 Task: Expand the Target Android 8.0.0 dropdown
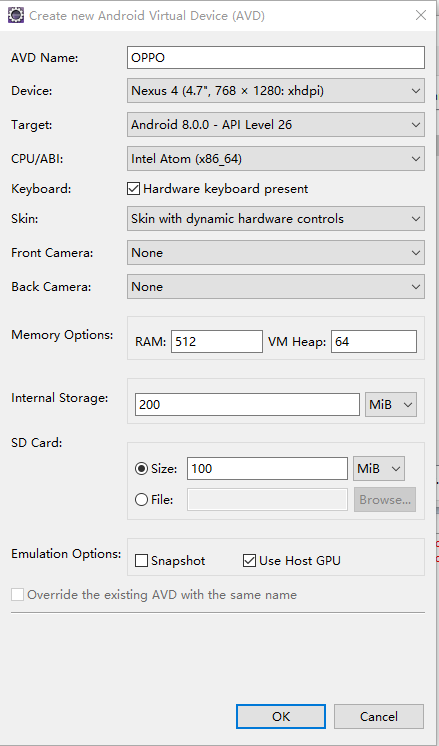tap(276, 125)
